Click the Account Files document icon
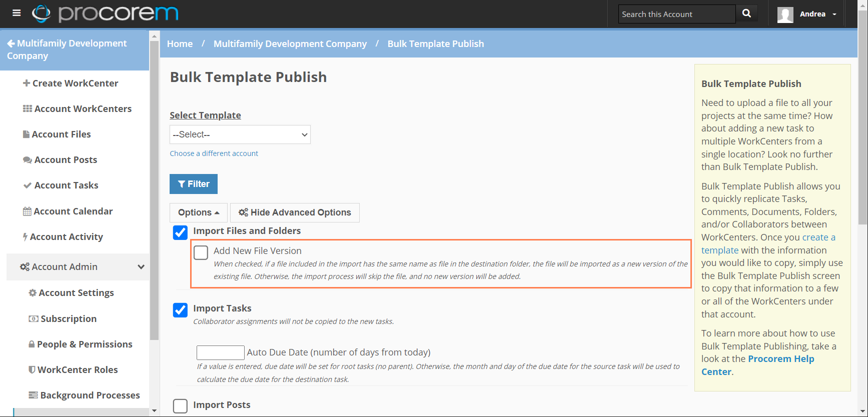The image size is (868, 417). (x=26, y=134)
